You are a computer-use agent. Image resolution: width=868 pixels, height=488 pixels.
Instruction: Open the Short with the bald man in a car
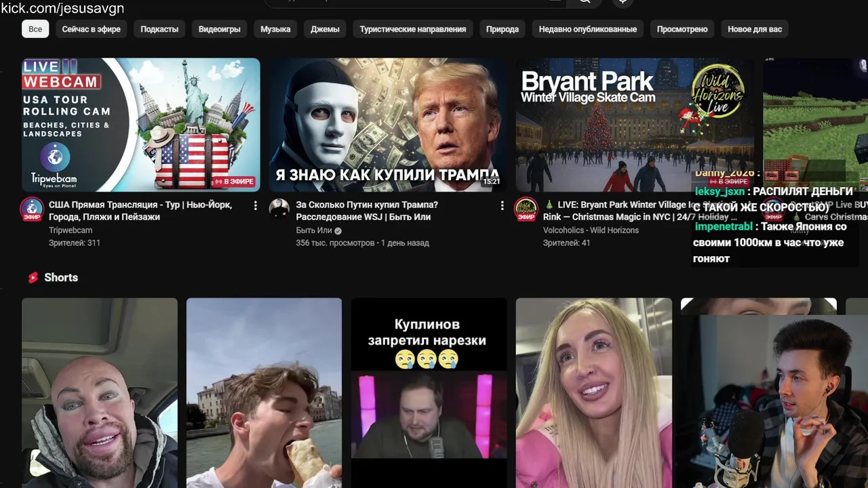click(x=100, y=393)
